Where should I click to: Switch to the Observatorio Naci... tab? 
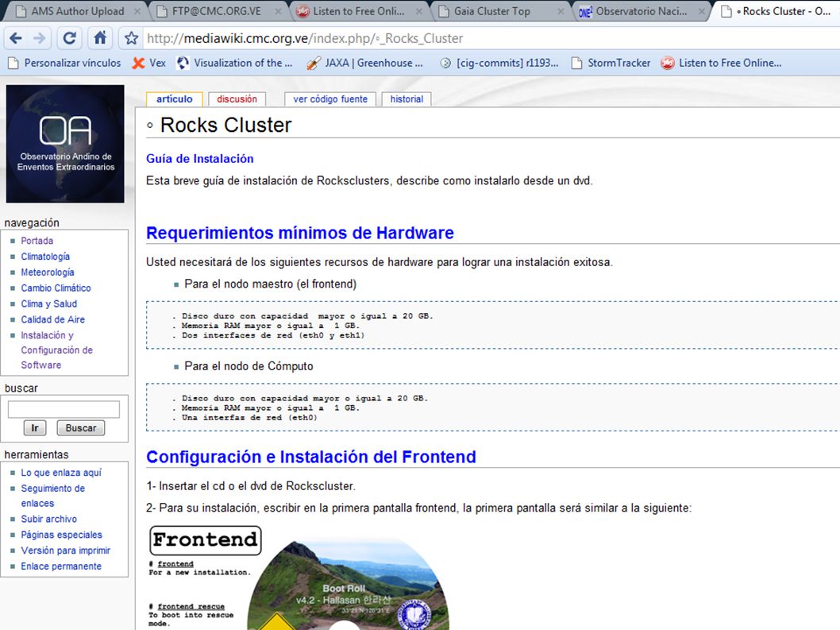click(641, 11)
